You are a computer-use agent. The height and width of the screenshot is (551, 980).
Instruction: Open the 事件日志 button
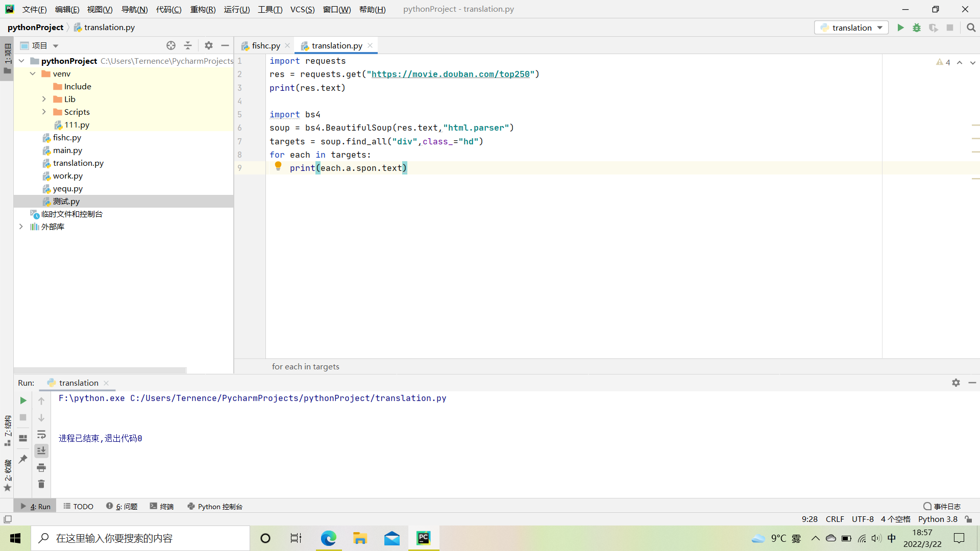pos(942,506)
